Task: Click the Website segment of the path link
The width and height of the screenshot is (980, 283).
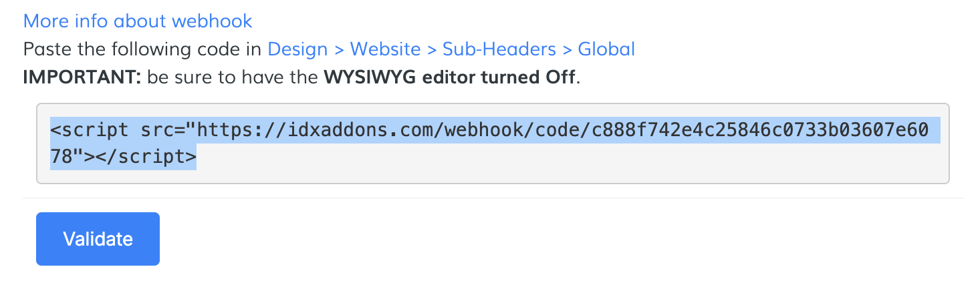Action: pyautogui.click(x=386, y=49)
